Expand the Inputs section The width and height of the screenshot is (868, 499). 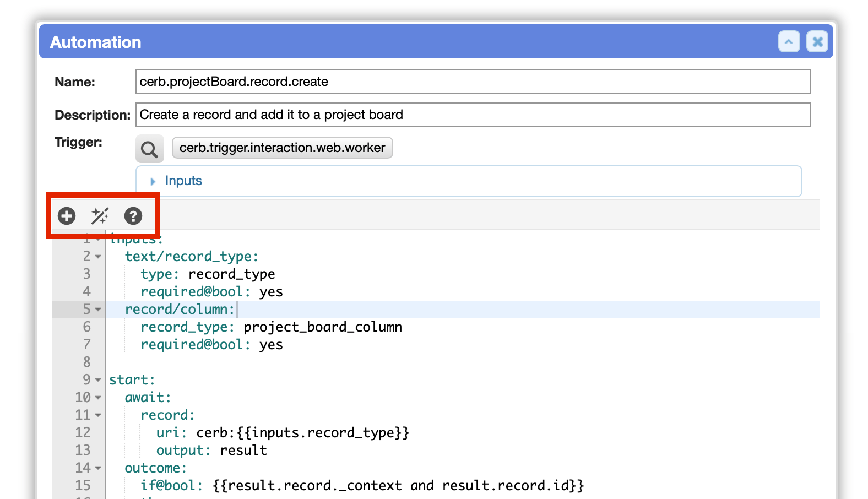pos(153,181)
